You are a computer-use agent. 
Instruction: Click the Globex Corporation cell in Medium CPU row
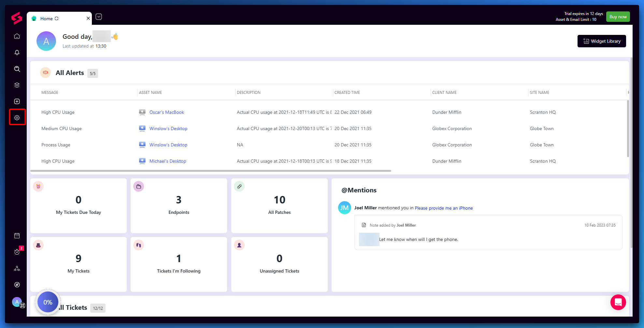click(452, 128)
